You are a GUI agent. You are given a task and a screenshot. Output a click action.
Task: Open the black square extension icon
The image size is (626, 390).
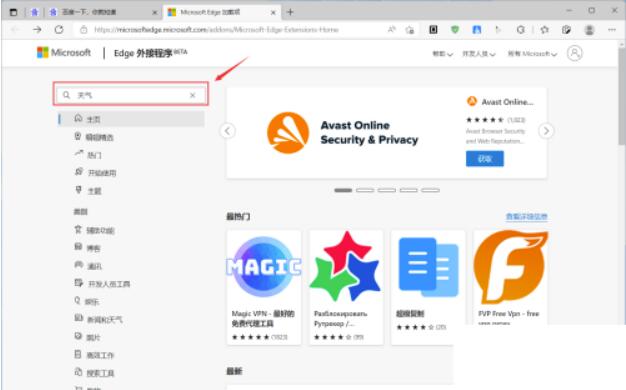pyautogui.click(x=433, y=30)
